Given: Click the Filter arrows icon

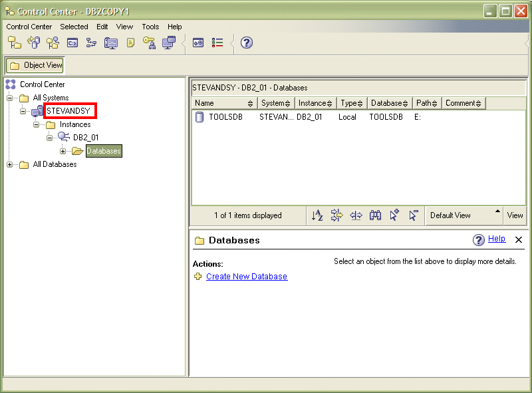Looking at the screenshot, I should (336, 215).
